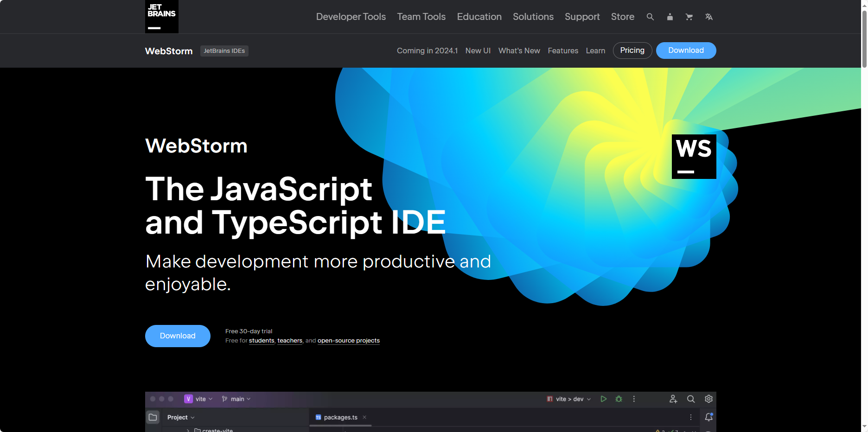Click the IDE screenshot title bar
This screenshot has width=868, height=432.
[430, 399]
